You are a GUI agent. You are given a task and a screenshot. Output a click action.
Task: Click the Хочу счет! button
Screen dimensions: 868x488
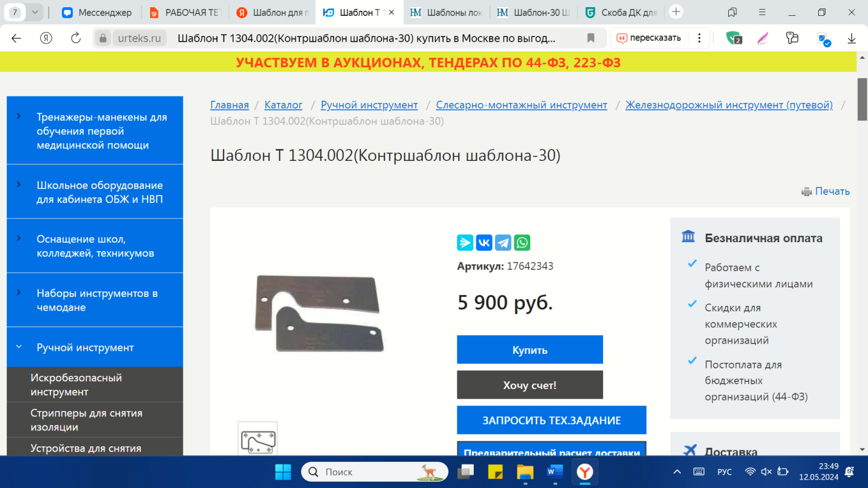530,385
